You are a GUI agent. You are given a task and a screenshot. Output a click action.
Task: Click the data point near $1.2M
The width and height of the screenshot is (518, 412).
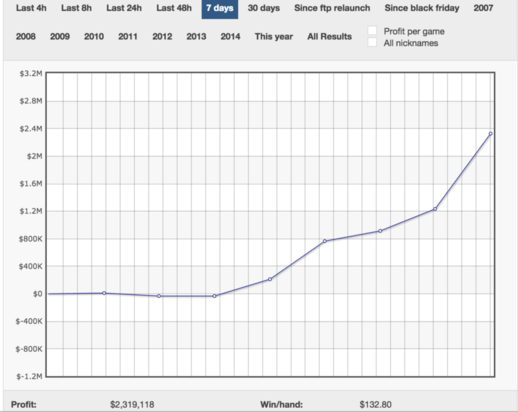click(x=435, y=209)
